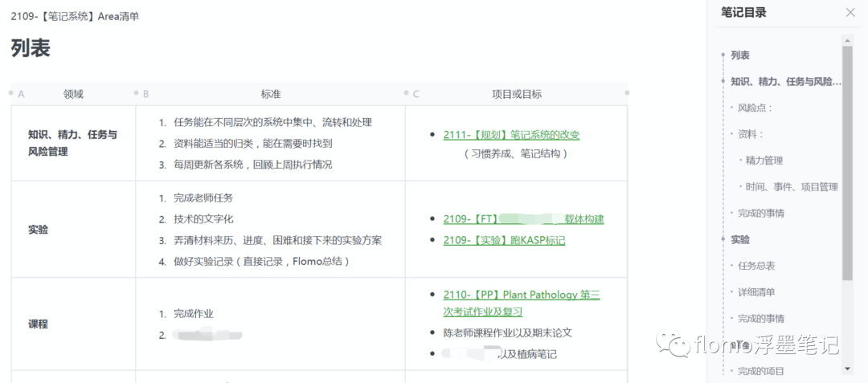This screenshot has height=383, width=868.
Task: Click the page heading 列表
Action: 31,49
